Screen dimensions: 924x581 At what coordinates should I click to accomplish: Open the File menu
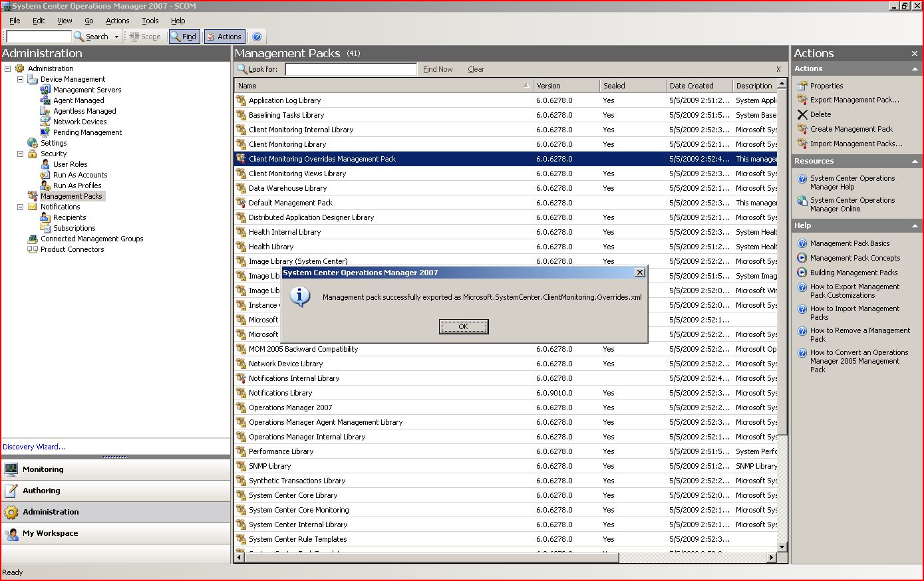pyautogui.click(x=15, y=21)
